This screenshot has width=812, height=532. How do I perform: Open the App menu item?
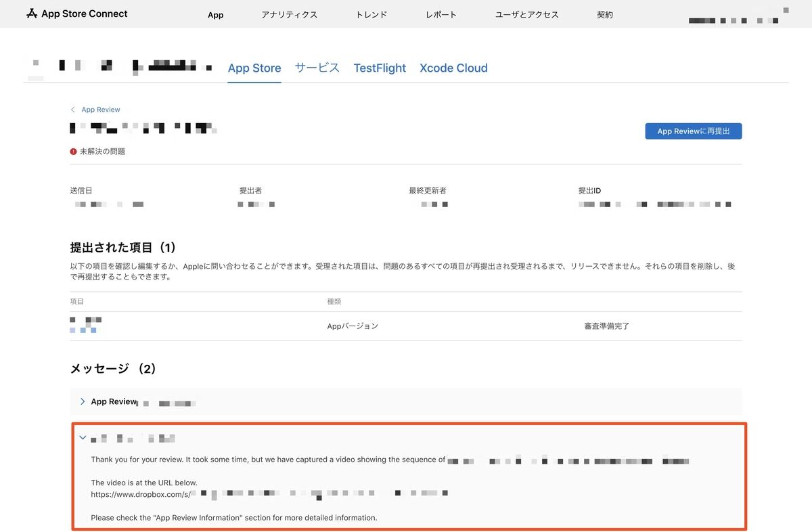coord(215,14)
